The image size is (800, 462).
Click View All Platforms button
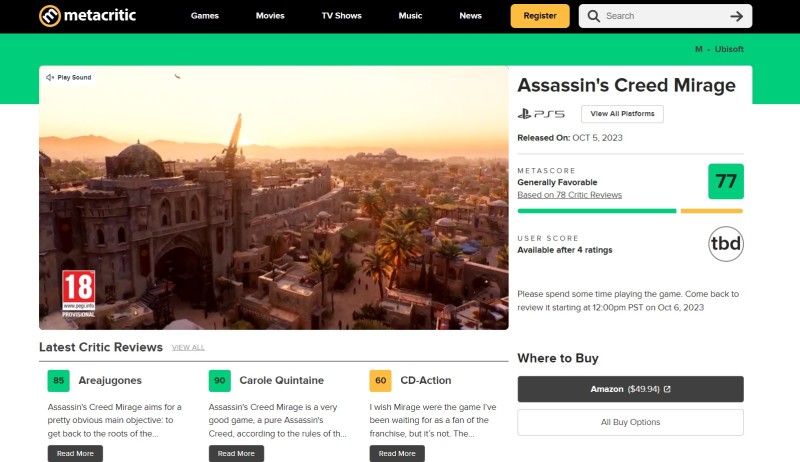pyautogui.click(x=622, y=114)
